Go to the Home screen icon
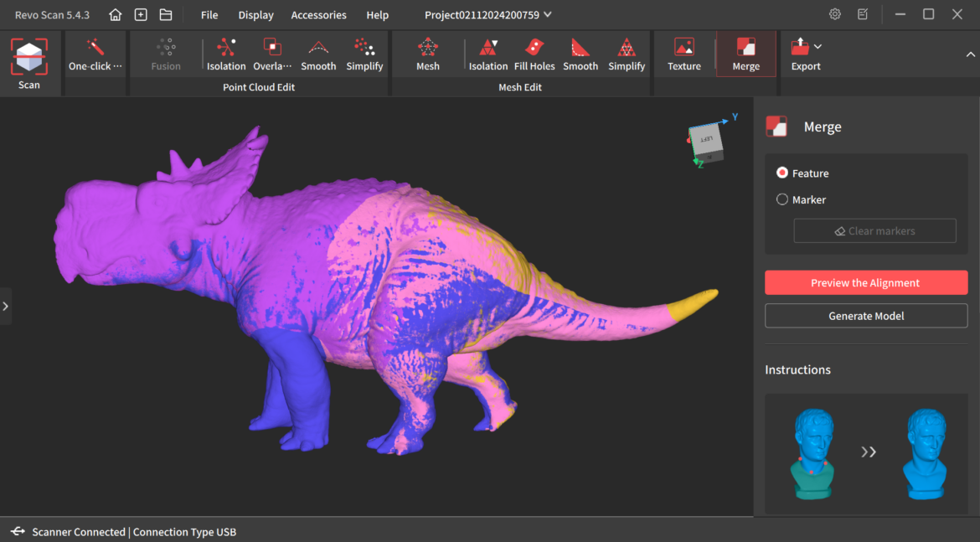This screenshot has height=542, width=980. pos(115,14)
